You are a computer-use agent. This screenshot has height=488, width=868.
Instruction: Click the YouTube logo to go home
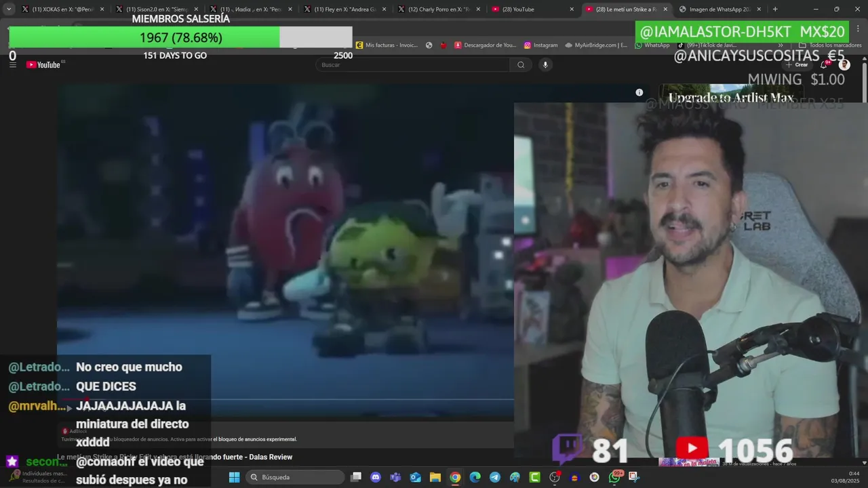[x=43, y=65]
